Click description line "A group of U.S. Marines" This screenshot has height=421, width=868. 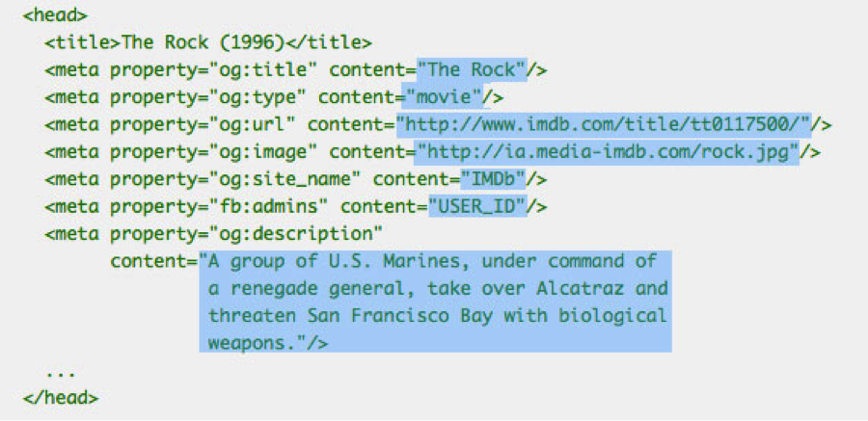(x=429, y=260)
